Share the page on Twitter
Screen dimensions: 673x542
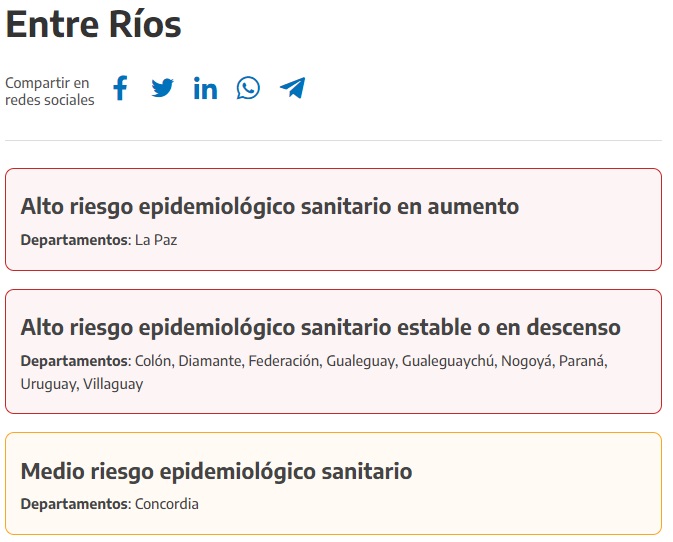163,89
